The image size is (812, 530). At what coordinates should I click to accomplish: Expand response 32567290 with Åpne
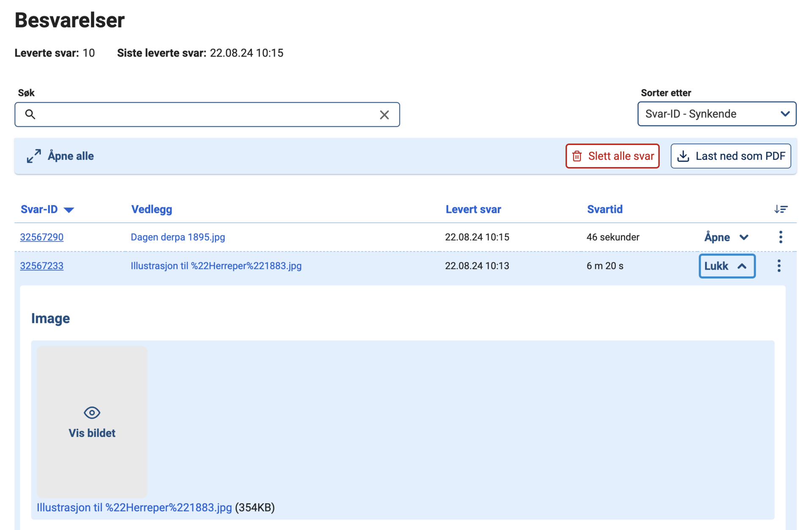pos(726,237)
